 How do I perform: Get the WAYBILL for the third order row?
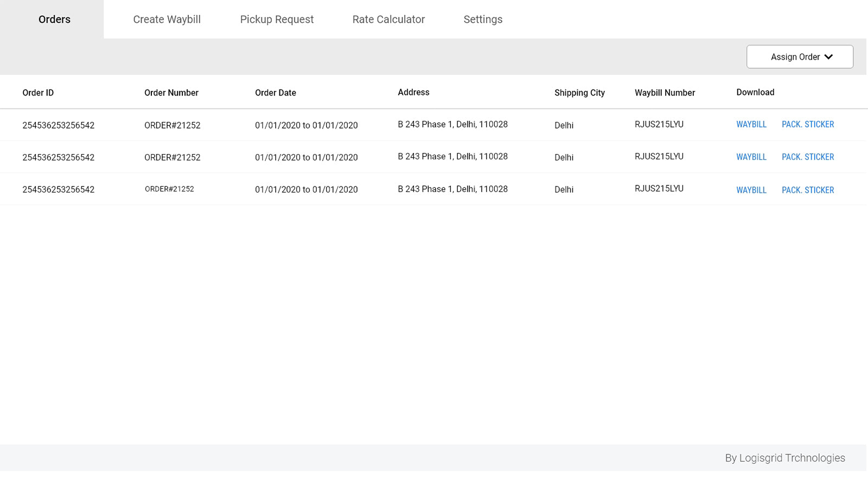(751, 190)
